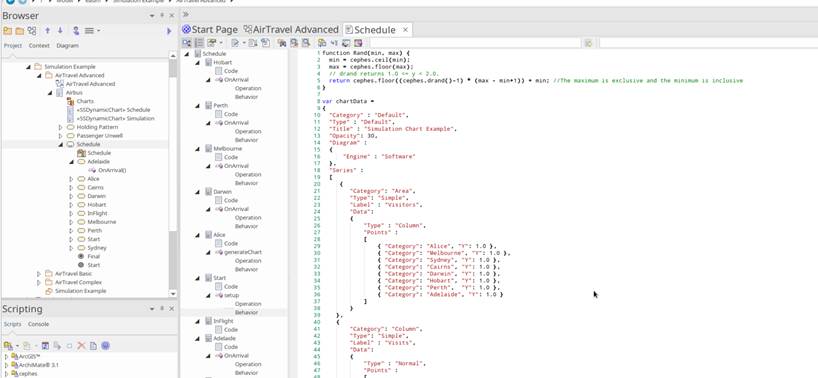Click the move down arrow in Browser toolbar
This screenshot has height=378, width=818.
pos(60,31)
